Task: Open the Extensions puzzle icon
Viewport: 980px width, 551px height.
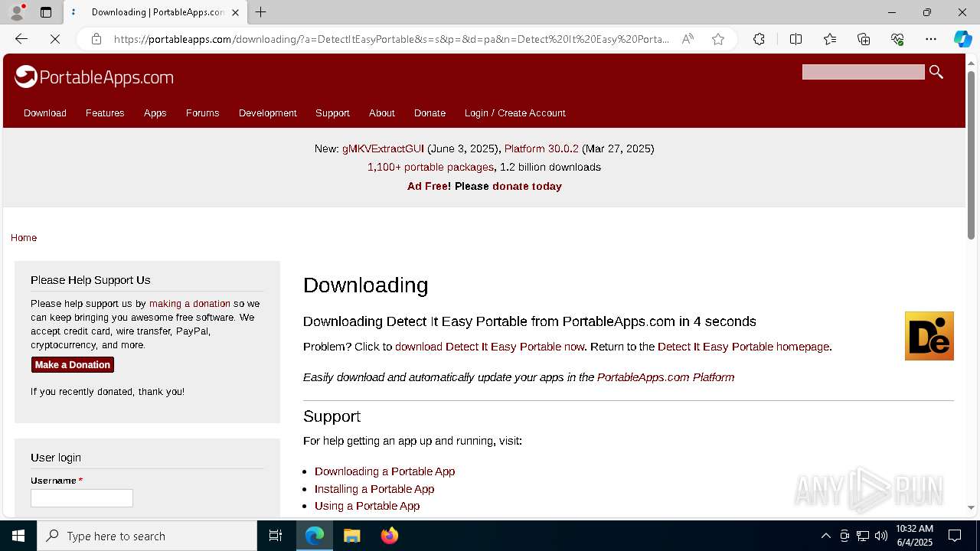Action: coord(759,39)
